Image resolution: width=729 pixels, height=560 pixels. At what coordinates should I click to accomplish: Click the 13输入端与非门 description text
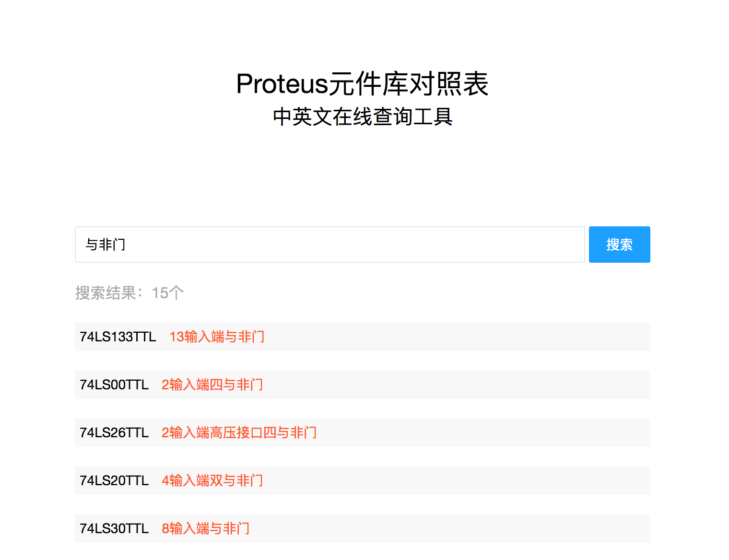coord(217,337)
